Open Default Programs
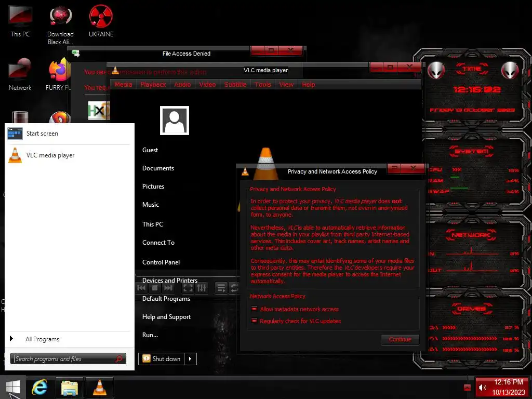This screenshot has width=532, height=399. coord(166,299)
